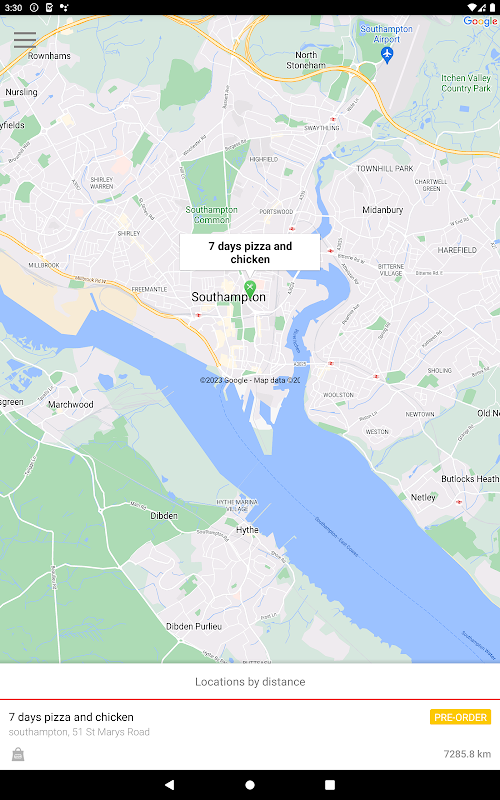Tap the Google map data copyright text
This screenshot has height=800, width=500.
tap(249, 380)
